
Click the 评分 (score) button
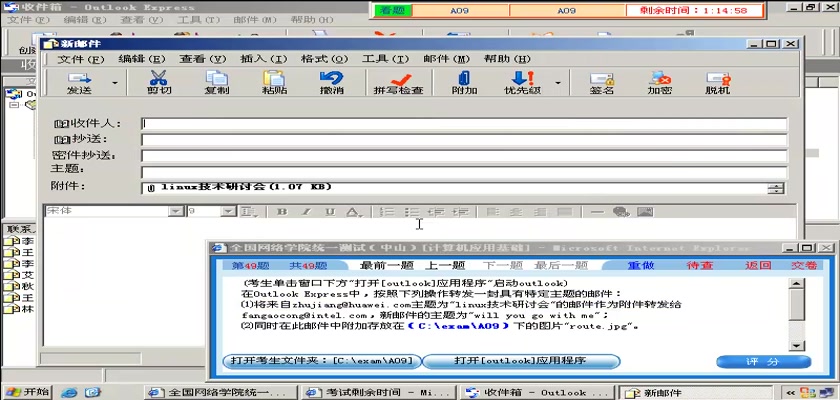(763, 362)
